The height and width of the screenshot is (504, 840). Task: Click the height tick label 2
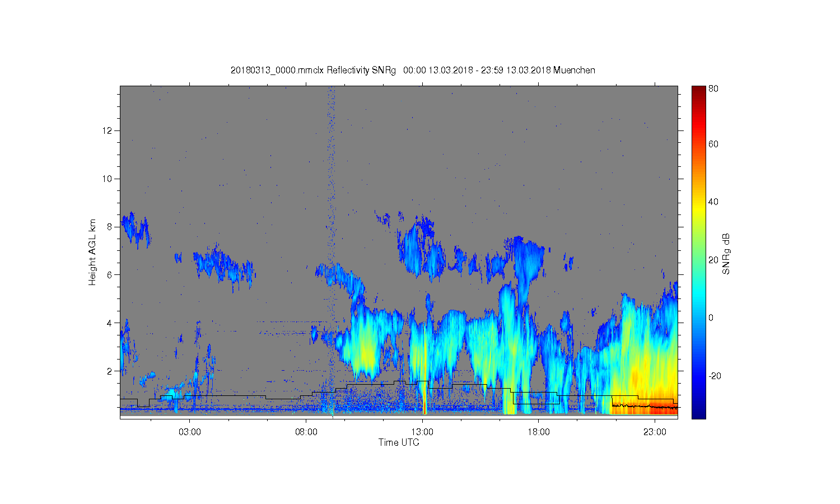[x=110, y=371]
